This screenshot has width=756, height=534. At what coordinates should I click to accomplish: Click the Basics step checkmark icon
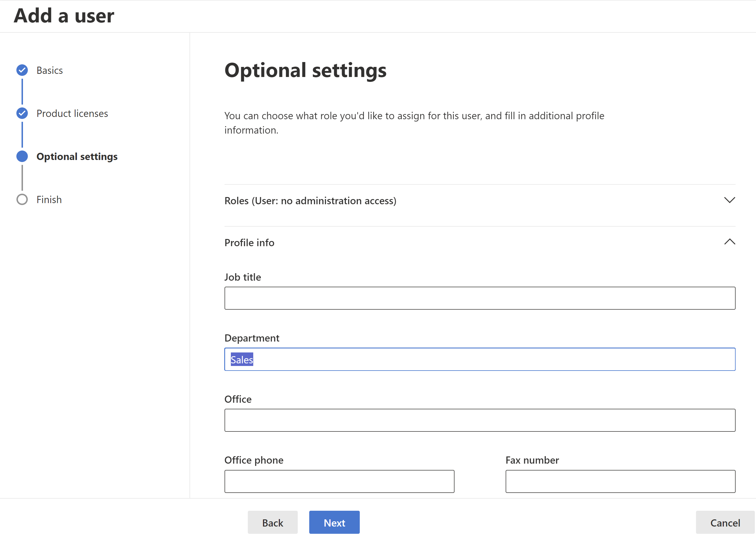click(x=22, y=70)
